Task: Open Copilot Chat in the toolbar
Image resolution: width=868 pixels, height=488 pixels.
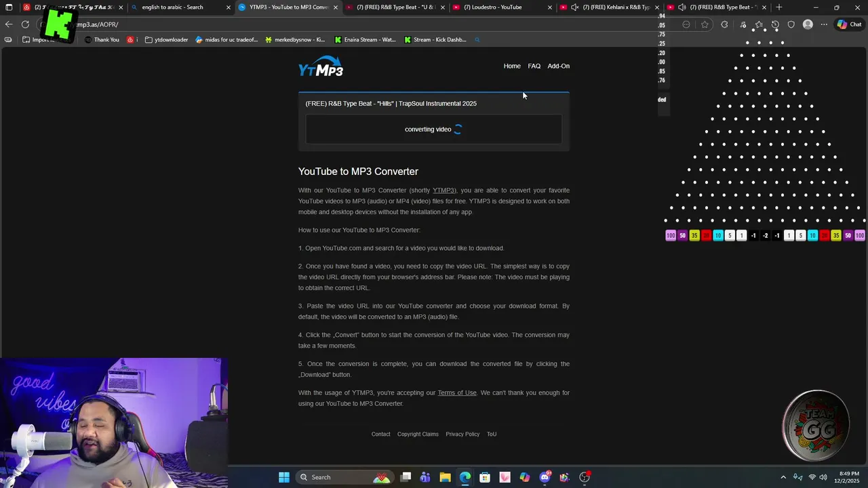Action: [849, 24]
